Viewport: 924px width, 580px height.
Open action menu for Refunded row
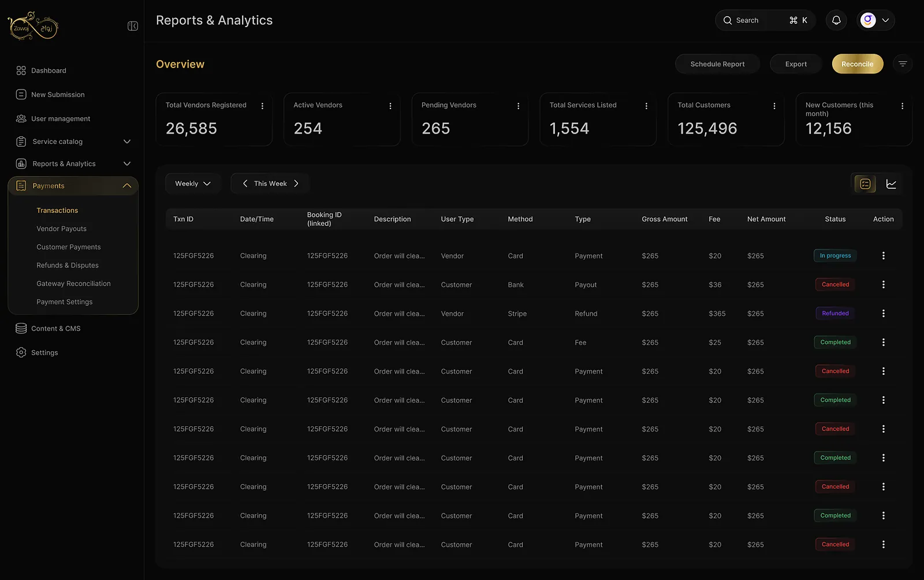884,314
